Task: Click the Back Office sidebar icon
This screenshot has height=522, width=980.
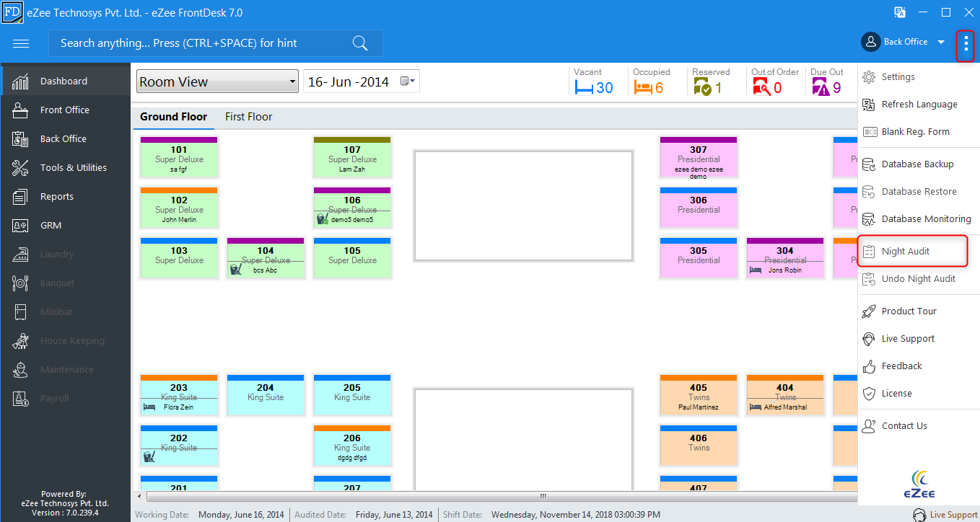Action: pyautogui.click(x=20, y=138)
